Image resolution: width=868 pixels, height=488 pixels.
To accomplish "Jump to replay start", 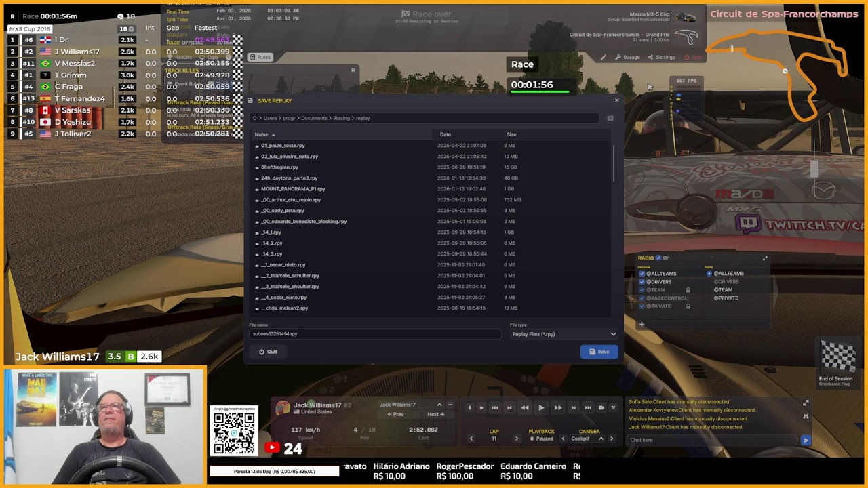I will pos(495,407).
